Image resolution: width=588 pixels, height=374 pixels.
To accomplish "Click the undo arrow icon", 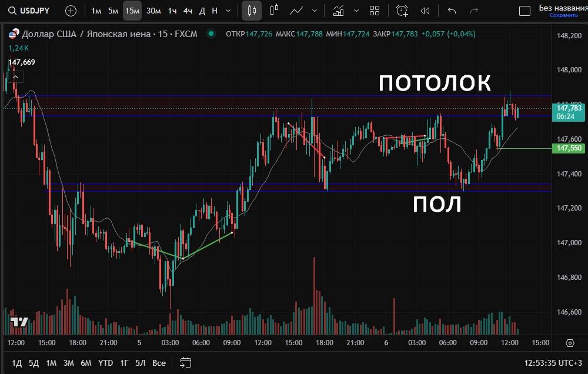I will point(452,11).
